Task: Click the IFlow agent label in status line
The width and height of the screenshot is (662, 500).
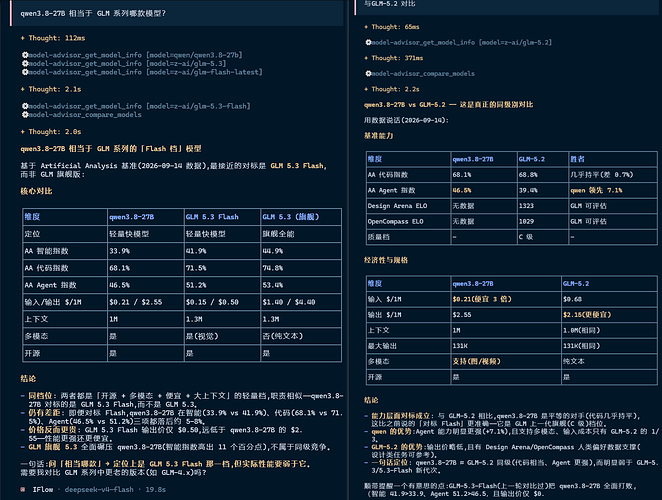Action: [43, 489]
